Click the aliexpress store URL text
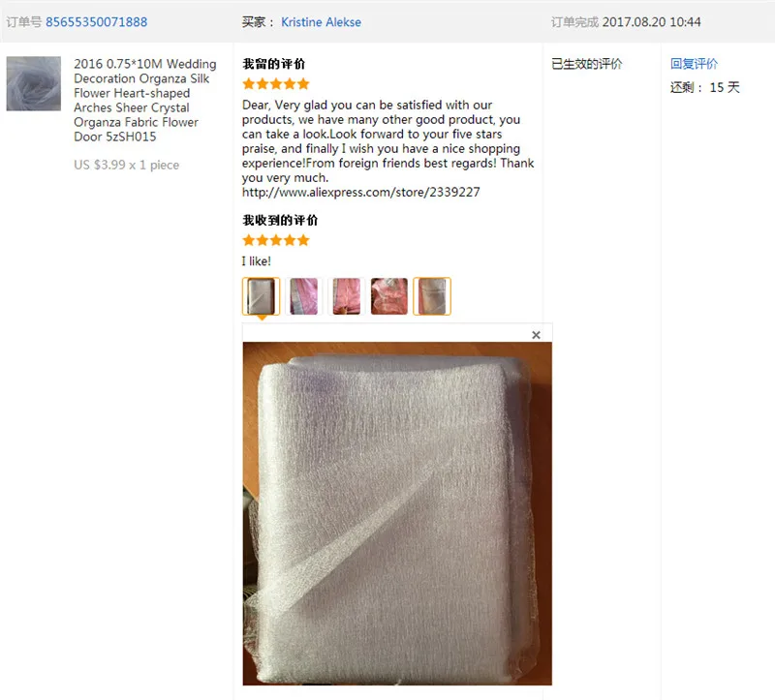 point(360,192)
